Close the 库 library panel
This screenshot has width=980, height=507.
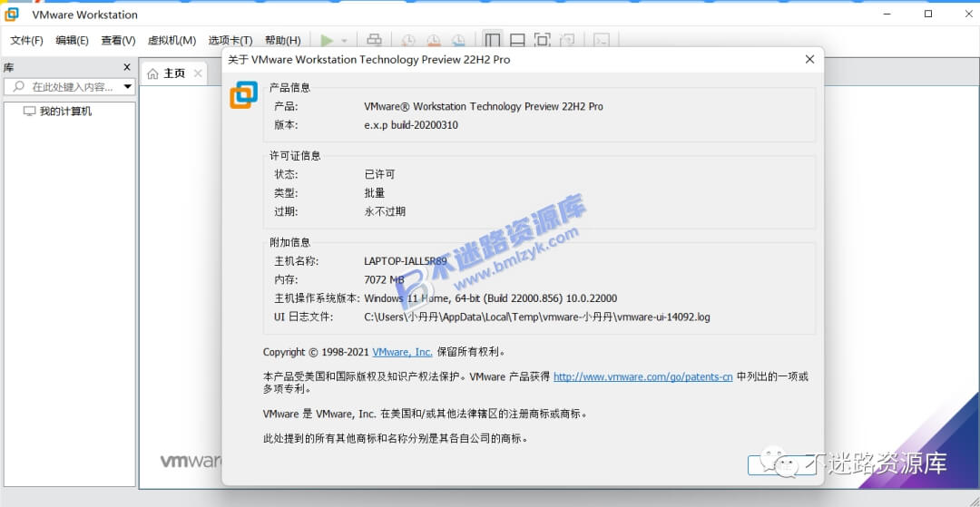127,67
